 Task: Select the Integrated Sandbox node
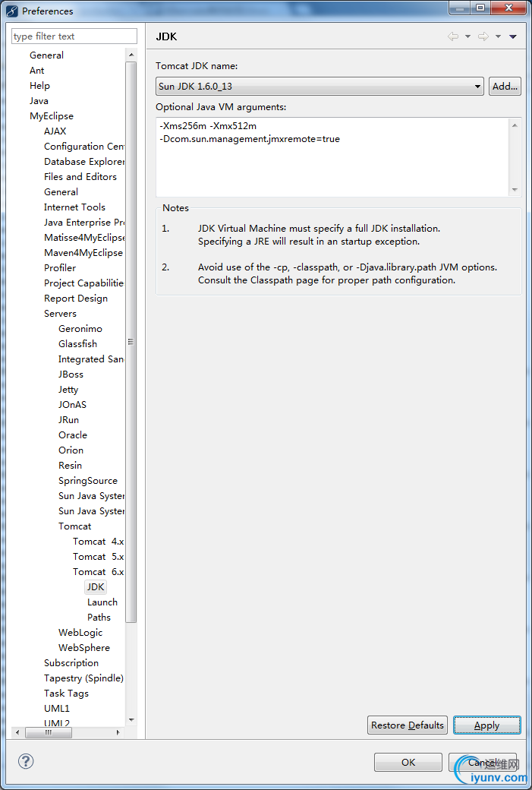coord(91,359)
